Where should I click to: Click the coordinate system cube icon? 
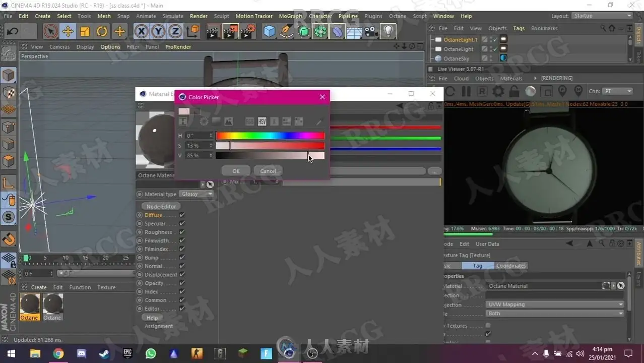[192, 32]
